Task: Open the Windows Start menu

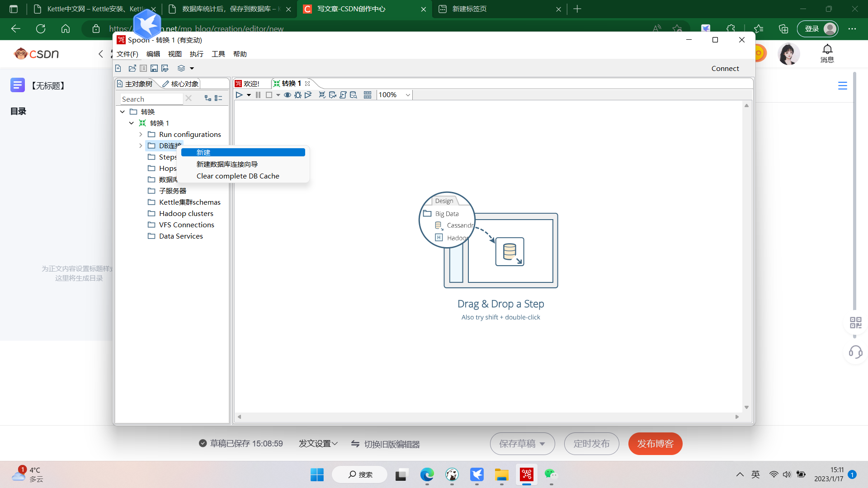Action: pyautogui.click(x=317, y=474)
